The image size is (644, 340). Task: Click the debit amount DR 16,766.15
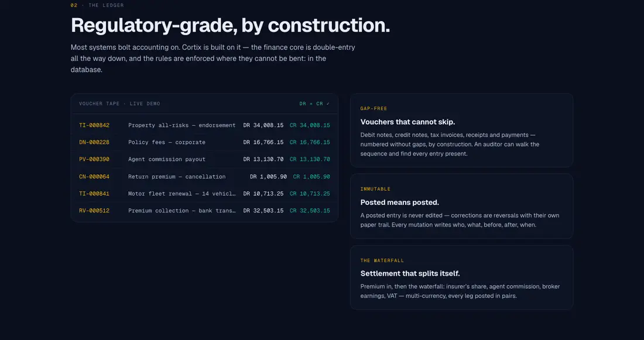263,142
